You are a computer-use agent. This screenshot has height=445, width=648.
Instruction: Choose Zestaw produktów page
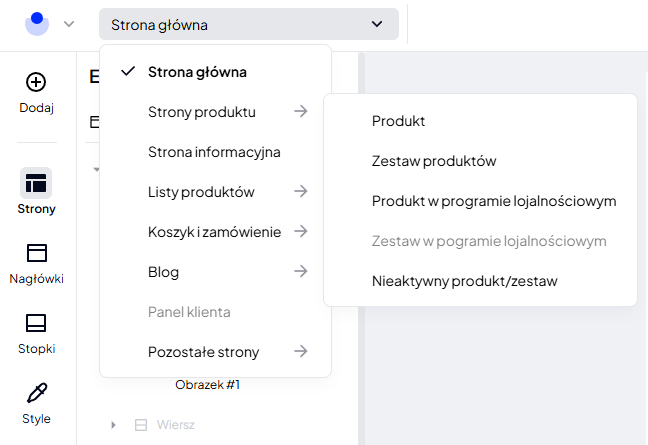[434, 161]
